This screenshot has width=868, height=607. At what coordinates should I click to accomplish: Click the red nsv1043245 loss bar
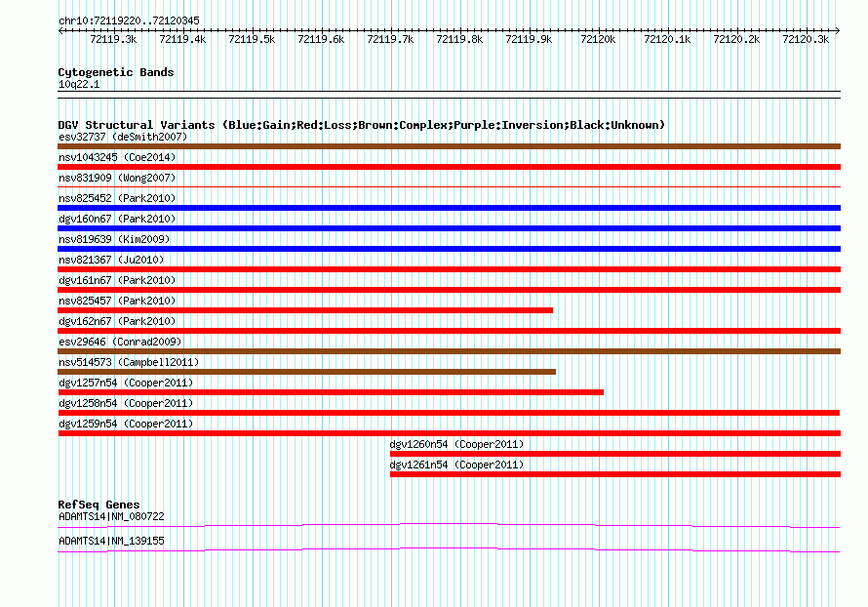pyautogui.click(x=449, y=167)
